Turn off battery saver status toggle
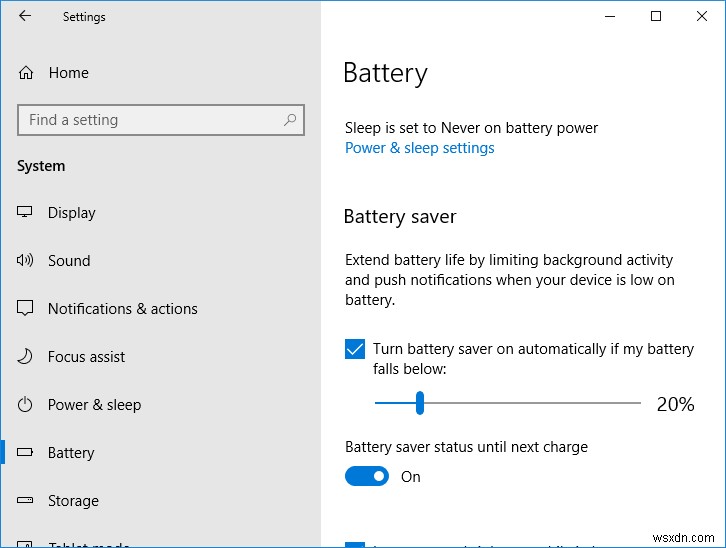Screen dimensions: 726x548 (366, 477)
